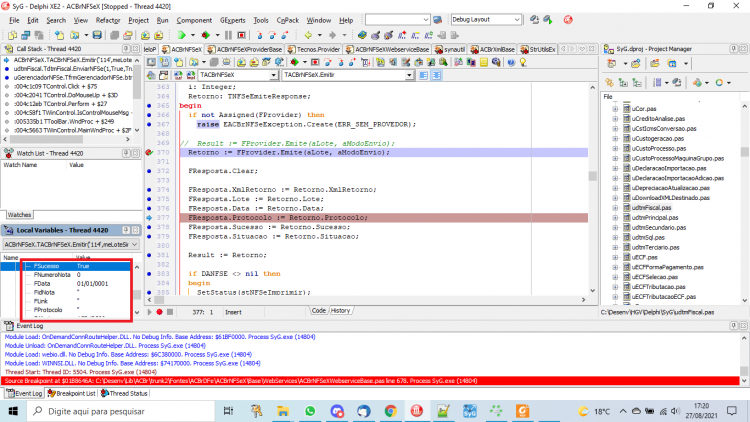The image size is (750, 422).
Task: Click Program Reset stop icon in main toolbar
Action: pos(242,35)
